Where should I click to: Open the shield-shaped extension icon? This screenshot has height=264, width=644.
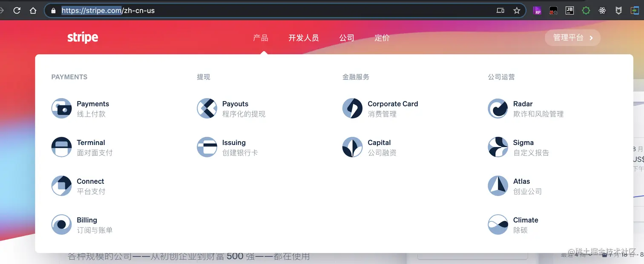click(x=618, y=11)
